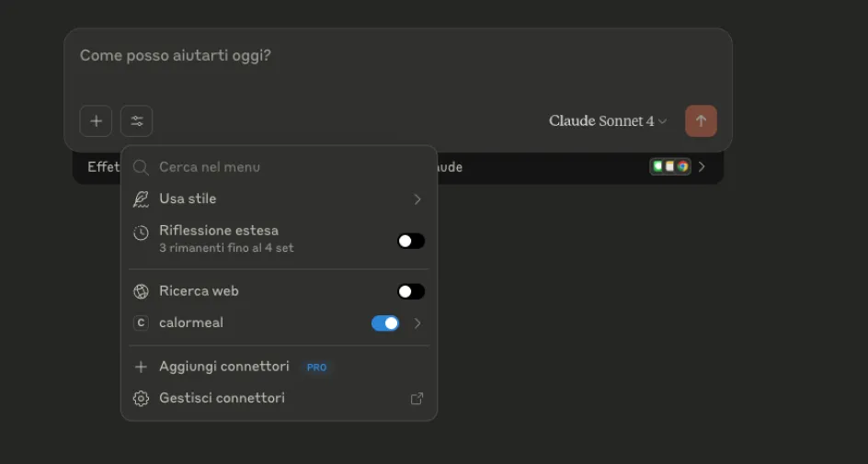The height and width of the screenshot is (464, 868).
Task: Open the Gestisci connettori menu entry
Action: 222,399
